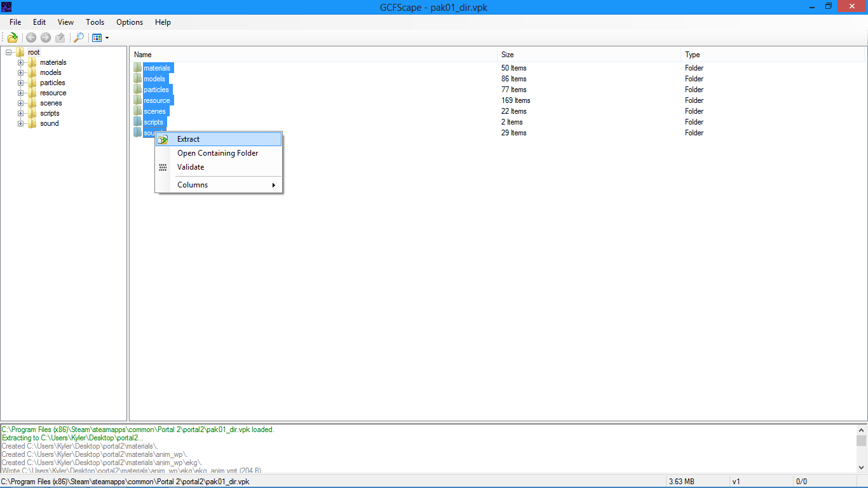This screenshot has height=488, width=868.
Task: Expand the scenes tree node
Action: [21, 103]
